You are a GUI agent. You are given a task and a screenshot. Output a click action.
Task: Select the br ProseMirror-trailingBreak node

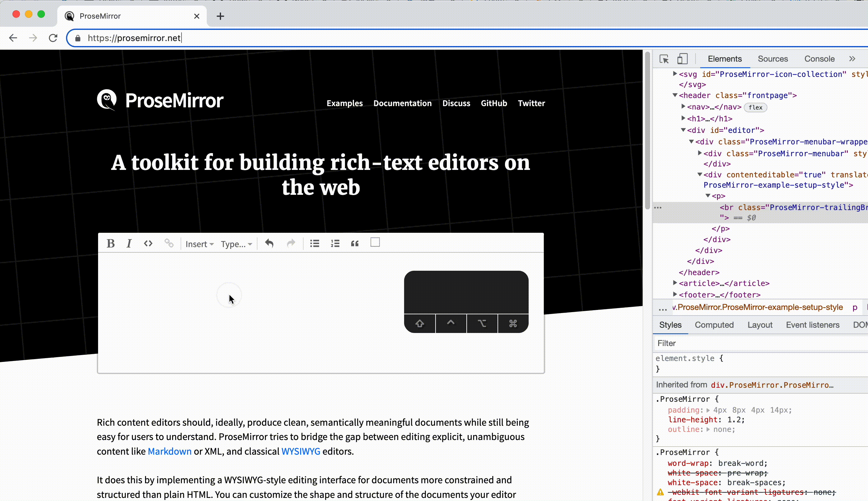(x=760, y=212)
